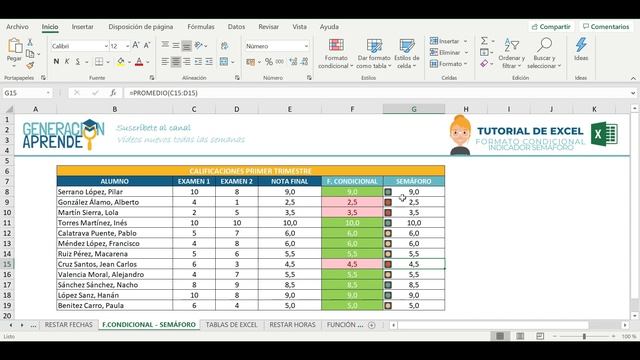Collapse the ribbon with the chevron
The height and width of the screenshot is (360, 640).
tap(633, 78)
